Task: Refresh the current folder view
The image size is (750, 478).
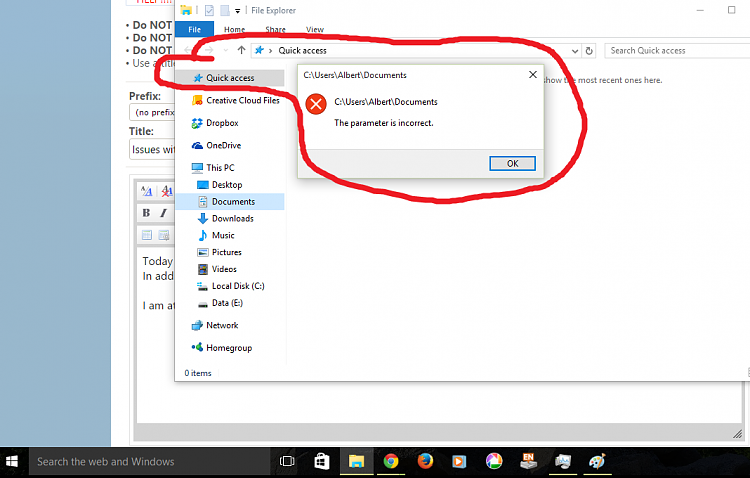Action: point(589,50)
